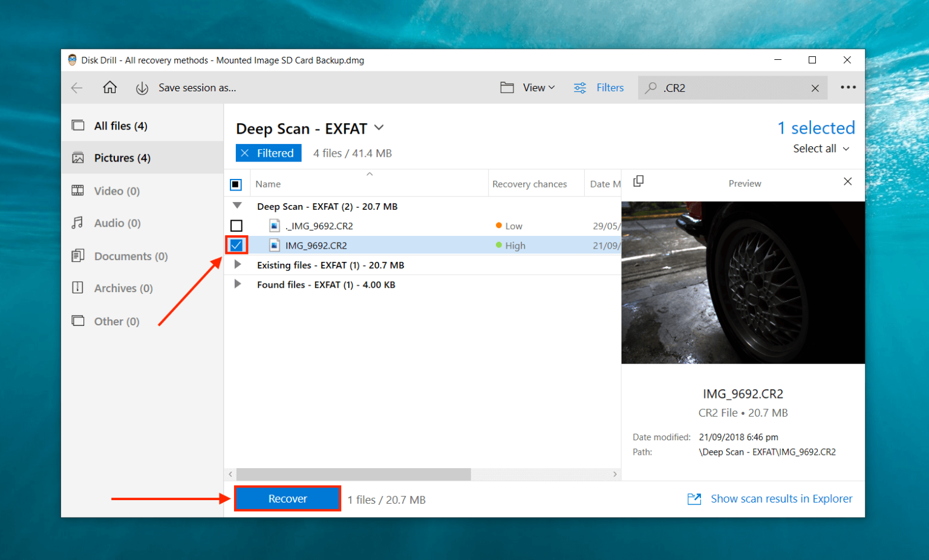Viewport: 929px width, 560px height.
Task: Select the Documents category icon in sidebar
Action: [78, 256]
